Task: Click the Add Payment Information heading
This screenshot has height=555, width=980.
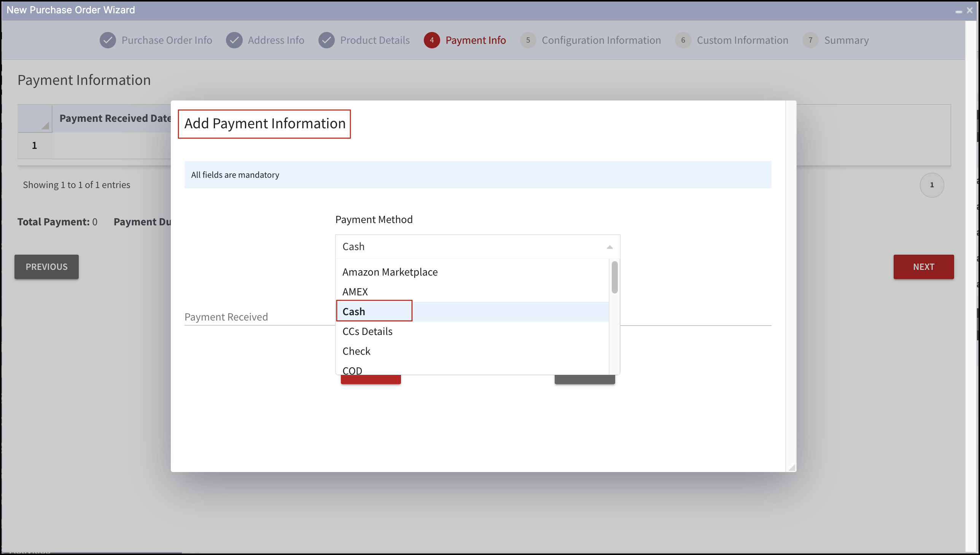Action: click(265, 123)
